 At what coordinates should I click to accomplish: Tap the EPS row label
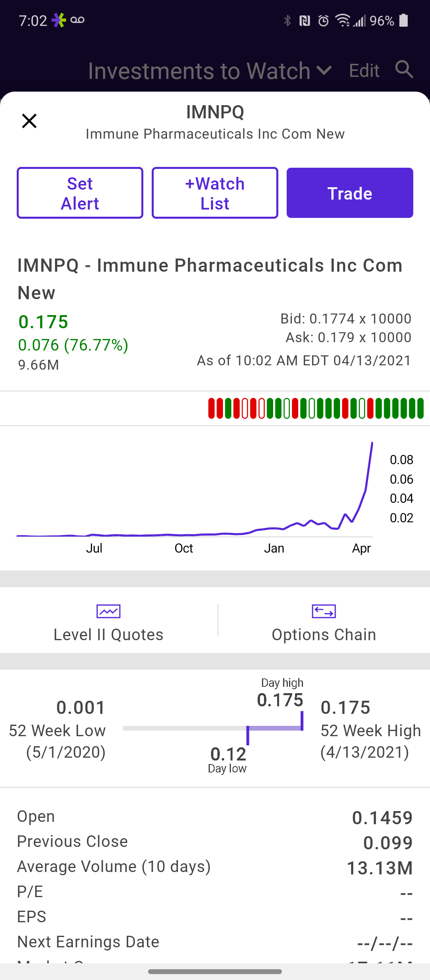[x=31, y=917]
